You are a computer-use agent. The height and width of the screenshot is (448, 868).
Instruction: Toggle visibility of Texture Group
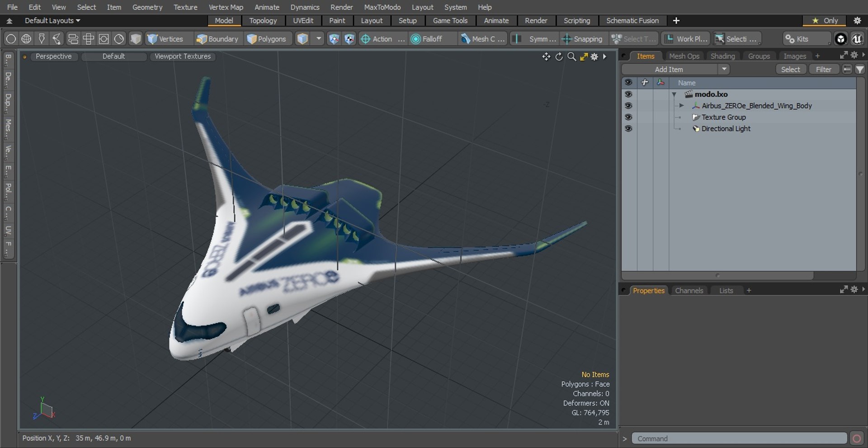click(628, 117)
